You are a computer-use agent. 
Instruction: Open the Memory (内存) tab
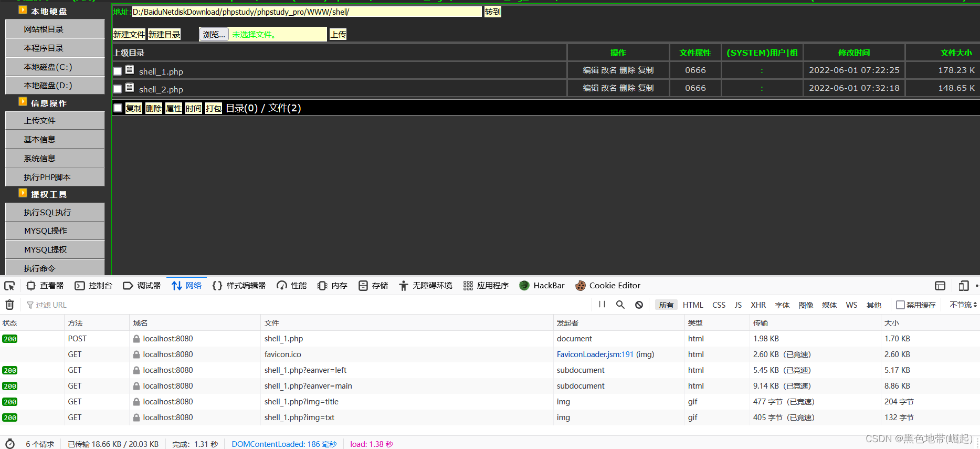point(332,286)
